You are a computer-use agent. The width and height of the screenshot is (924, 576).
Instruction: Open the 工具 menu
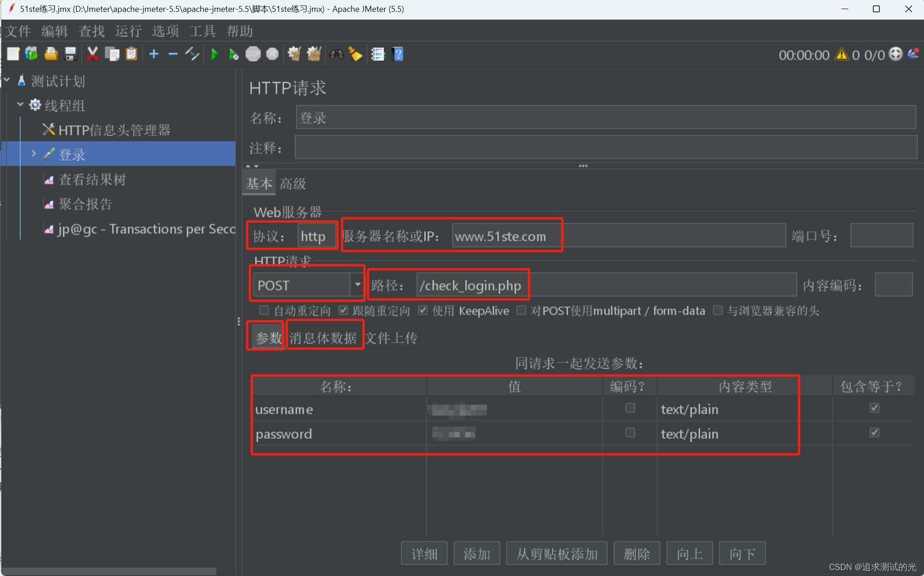click(x=202, y=31)
